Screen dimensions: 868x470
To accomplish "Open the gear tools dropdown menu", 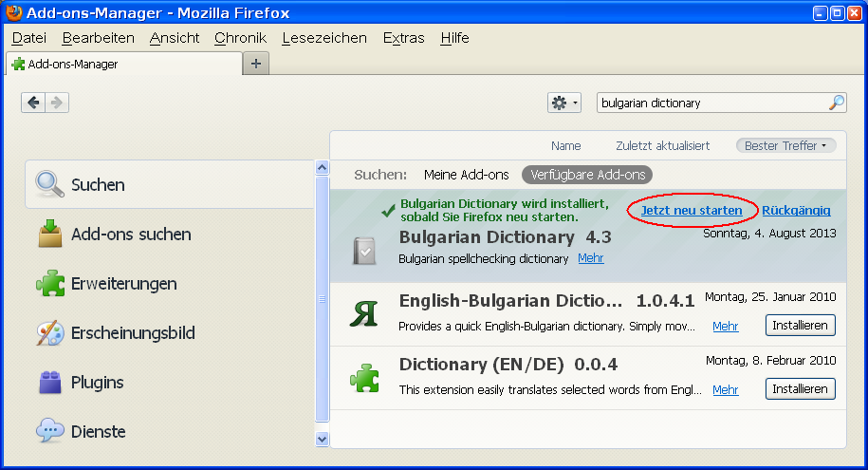I will click(563, 103).
